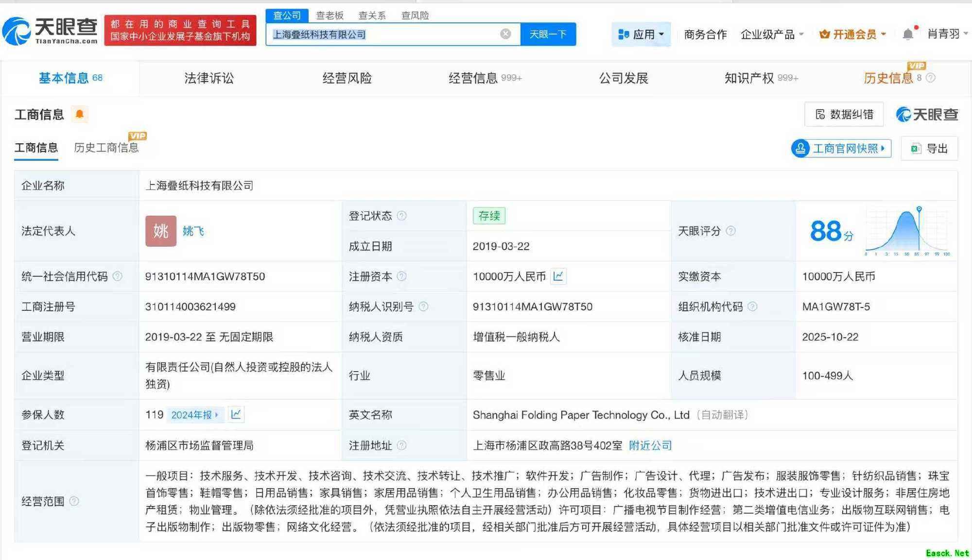The image size is (972, 560).
Task: Open the 附近公司 link beside registered address
Action: pos(650,445)
